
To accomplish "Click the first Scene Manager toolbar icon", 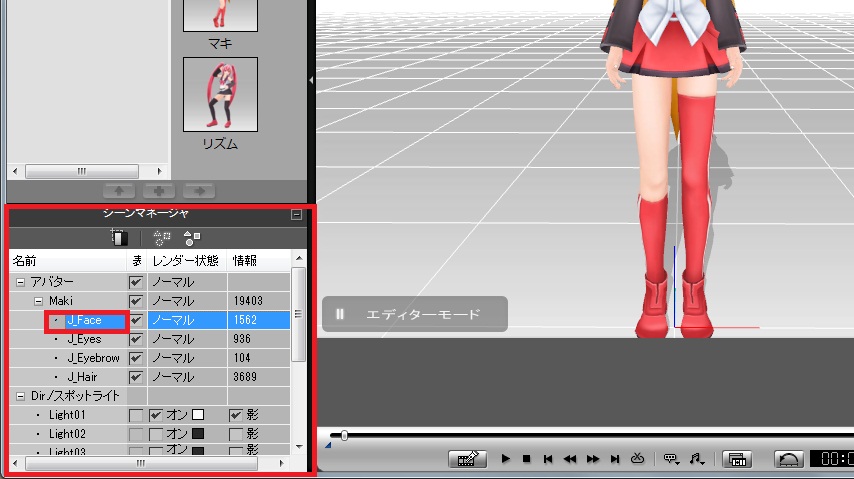I will pos(119,238).
